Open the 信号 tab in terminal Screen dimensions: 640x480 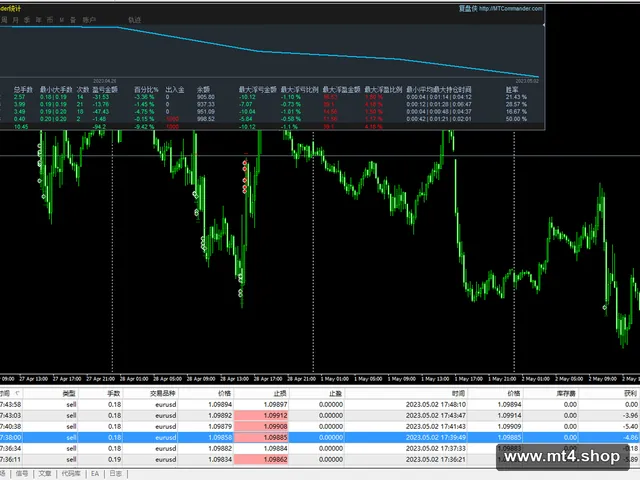22,473
